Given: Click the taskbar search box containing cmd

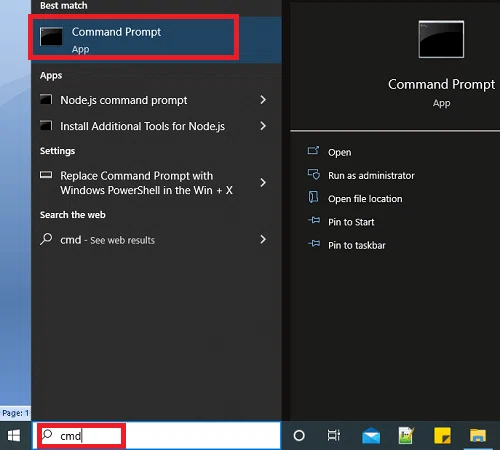Looking at the screenshot, I should [157, 435].
